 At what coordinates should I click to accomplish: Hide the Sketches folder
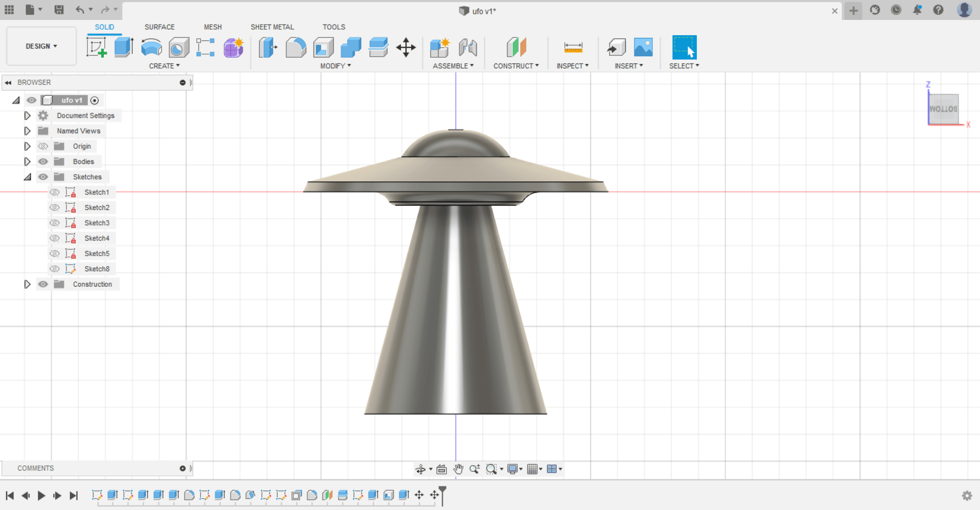coord(43,177)
